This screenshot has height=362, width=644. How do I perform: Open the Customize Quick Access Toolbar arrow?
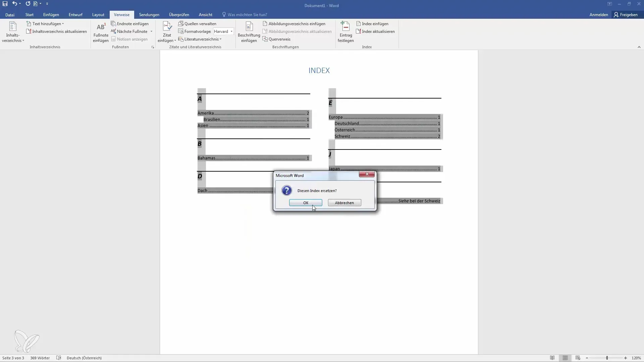[x=47, y=4]
